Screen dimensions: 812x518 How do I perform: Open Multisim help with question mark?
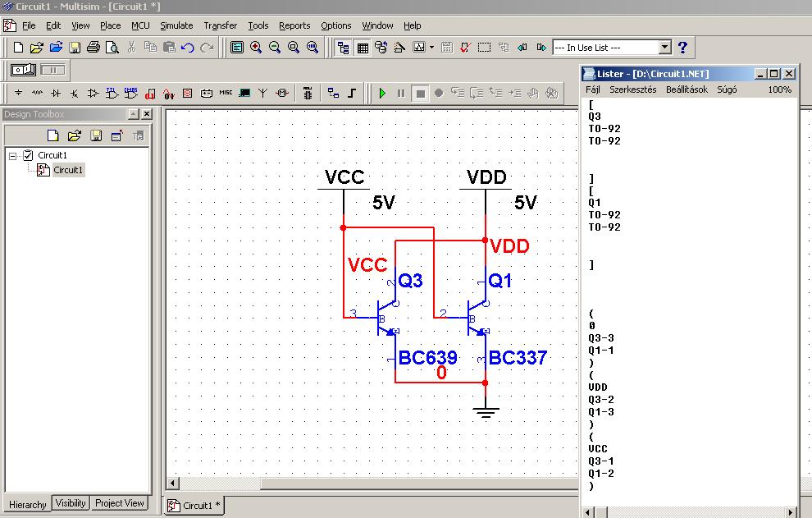click(682, 48)
